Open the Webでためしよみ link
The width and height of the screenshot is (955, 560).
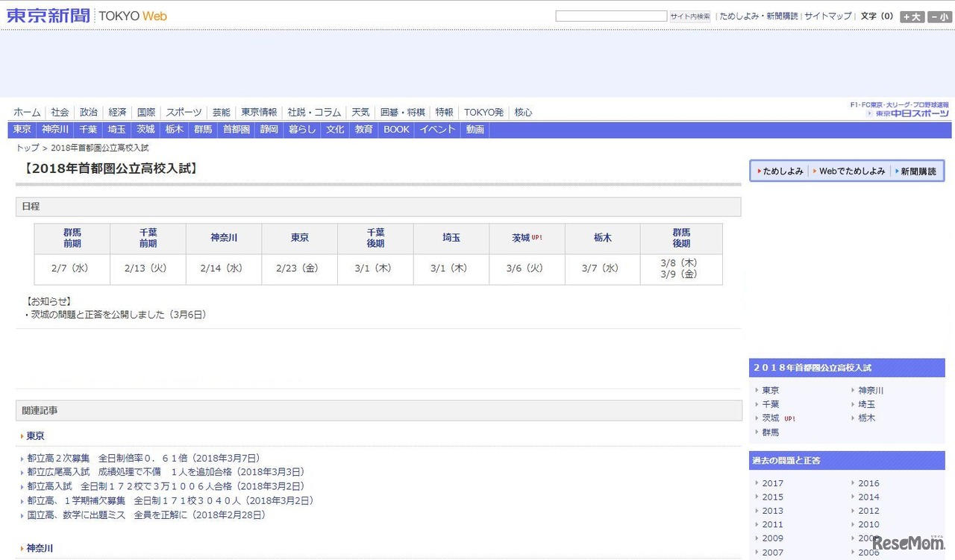(x=851, y=172)
